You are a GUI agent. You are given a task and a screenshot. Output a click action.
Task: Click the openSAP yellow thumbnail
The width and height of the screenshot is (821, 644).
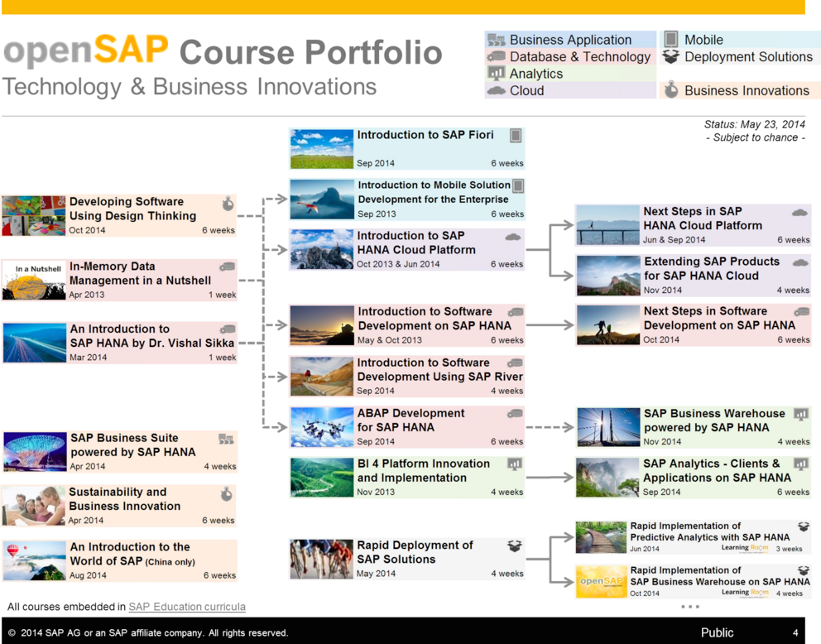tap(601, 582)
